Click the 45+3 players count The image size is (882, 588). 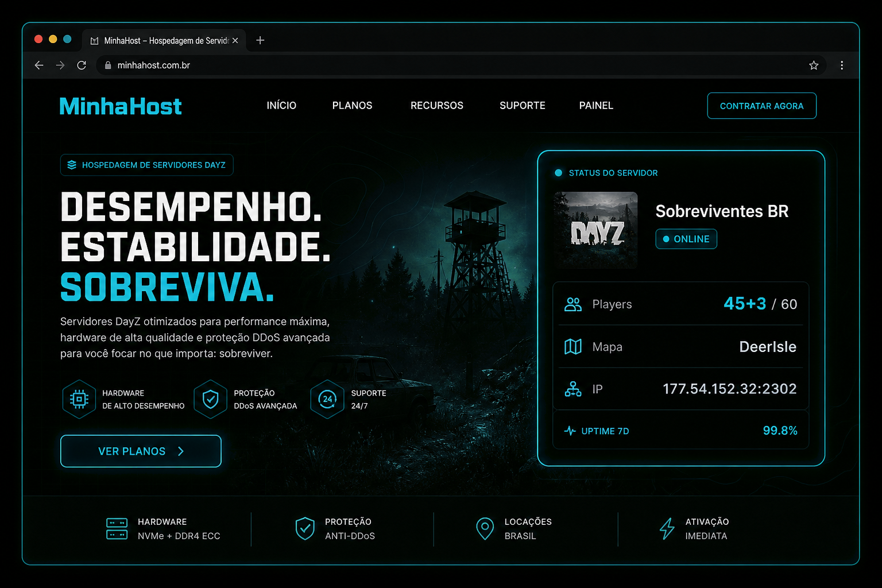click(x=745, y=304)
